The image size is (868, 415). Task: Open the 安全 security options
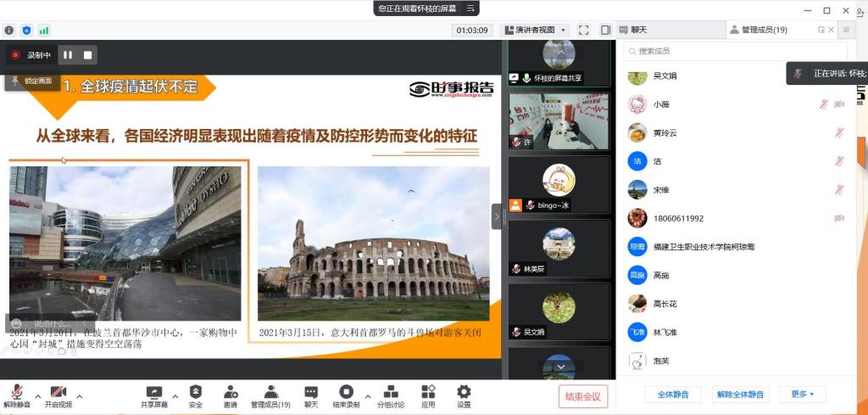tap(196, 393)
